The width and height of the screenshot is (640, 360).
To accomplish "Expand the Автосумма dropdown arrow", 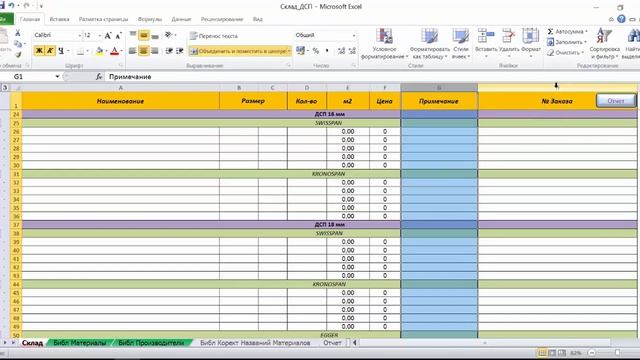I will click(x=586, y=31).
